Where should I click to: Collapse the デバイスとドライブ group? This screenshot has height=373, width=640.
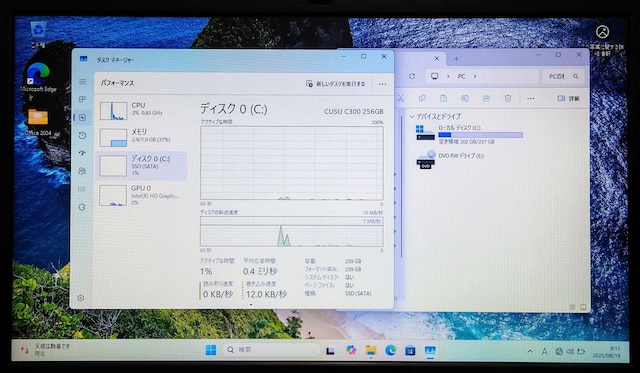pos(412,116)
